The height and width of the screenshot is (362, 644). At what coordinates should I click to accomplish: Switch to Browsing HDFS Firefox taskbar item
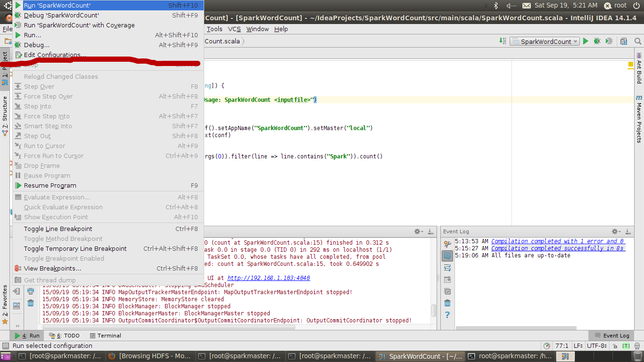tap(149, 356)
